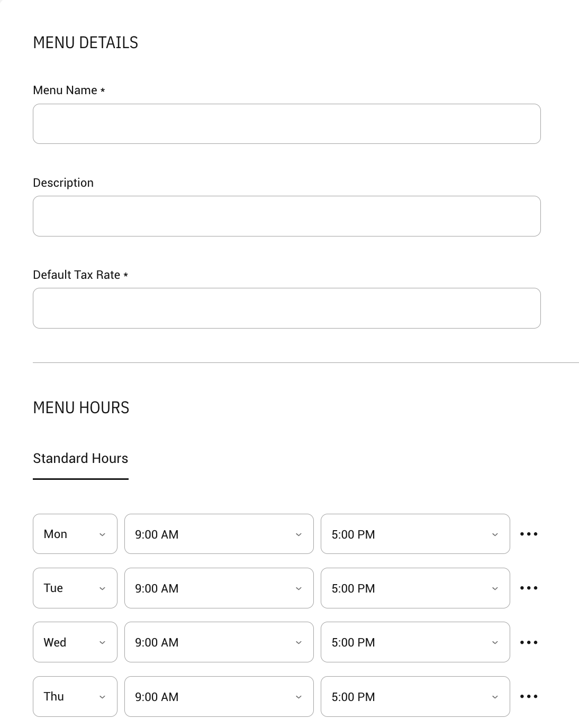Pick Thursday's 5:00 PM closing time dropdown
Viewport: 579px width, 728px height.
415,696
